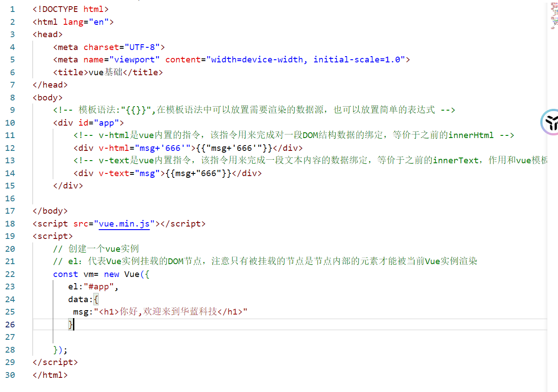
Task: Click the closing </html> tag
Action: [50, 375]
